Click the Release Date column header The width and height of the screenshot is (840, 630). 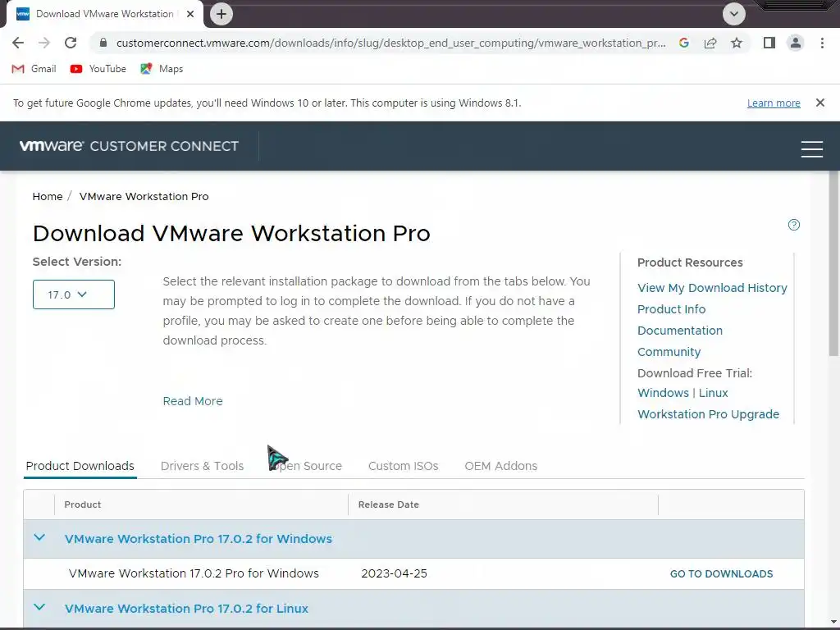tap(388, 504)
